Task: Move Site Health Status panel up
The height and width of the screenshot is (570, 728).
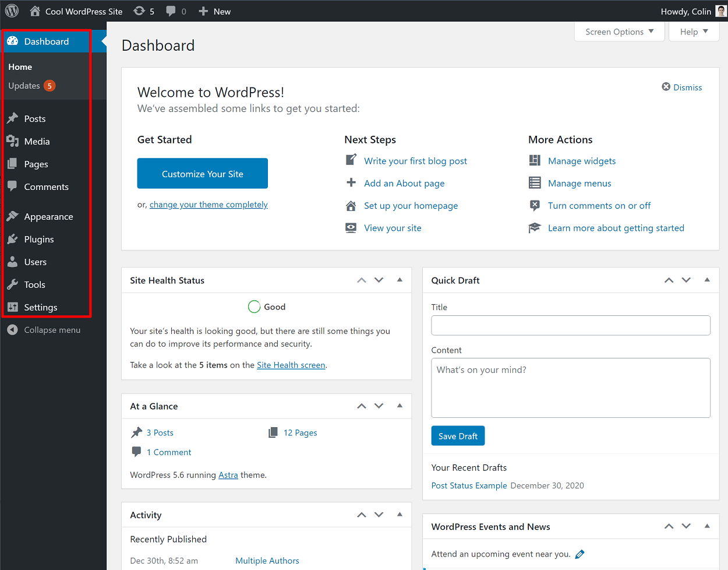Action: point(362,280)
